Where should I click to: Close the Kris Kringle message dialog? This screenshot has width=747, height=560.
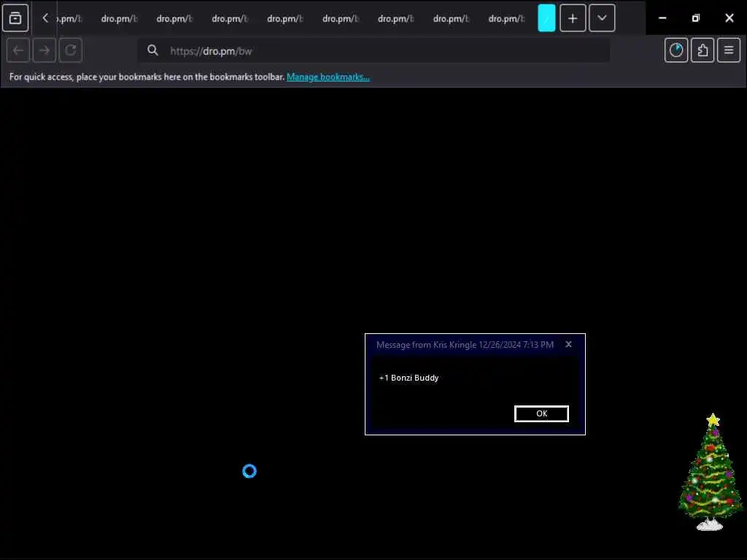568,344
